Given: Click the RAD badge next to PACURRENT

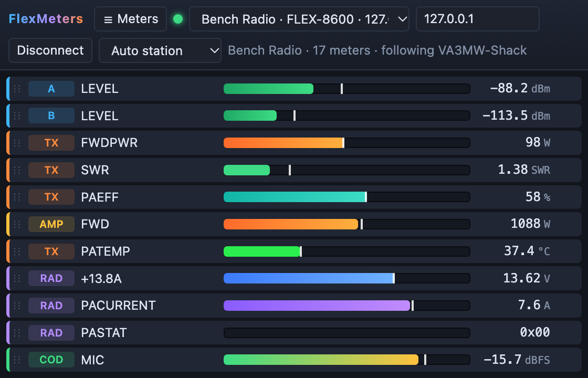Looking at the screenshot, I should (51, 305).
